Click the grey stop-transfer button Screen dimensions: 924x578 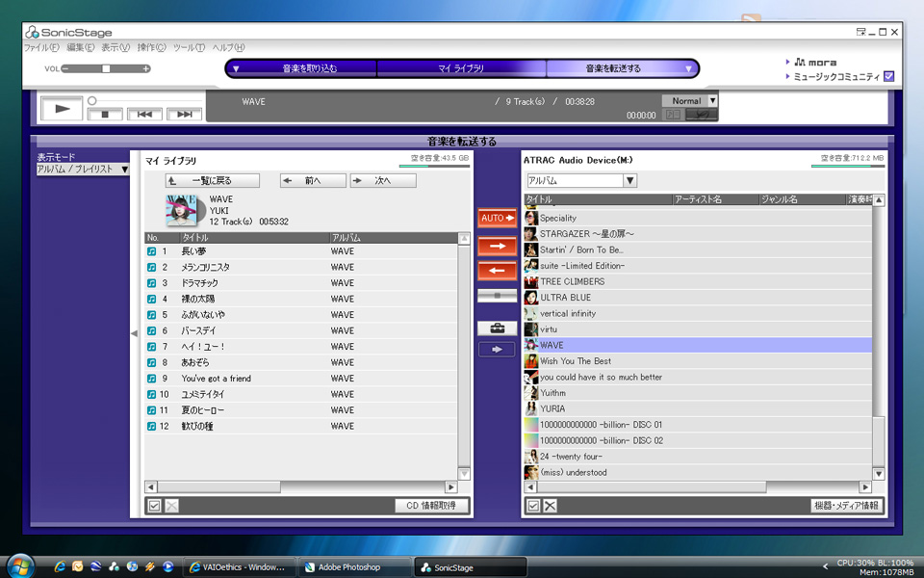pyautogui.click(x=497, y=296)
